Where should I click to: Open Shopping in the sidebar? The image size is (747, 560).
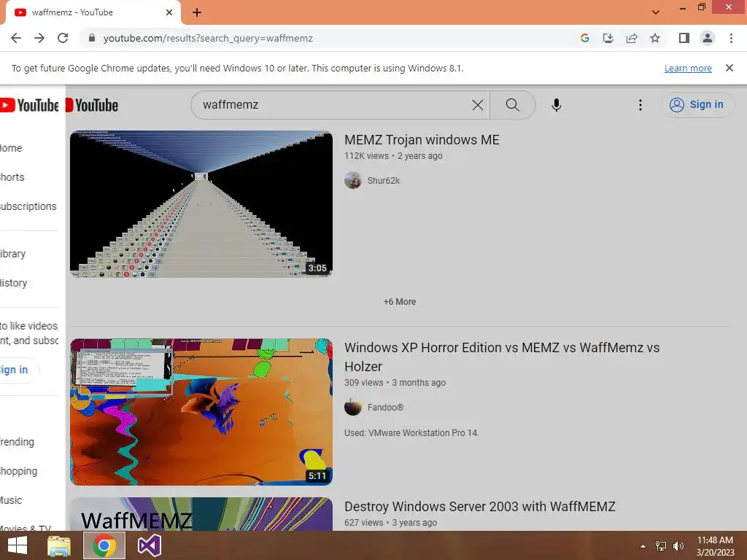pyautogui.click(x=18, y=471)
